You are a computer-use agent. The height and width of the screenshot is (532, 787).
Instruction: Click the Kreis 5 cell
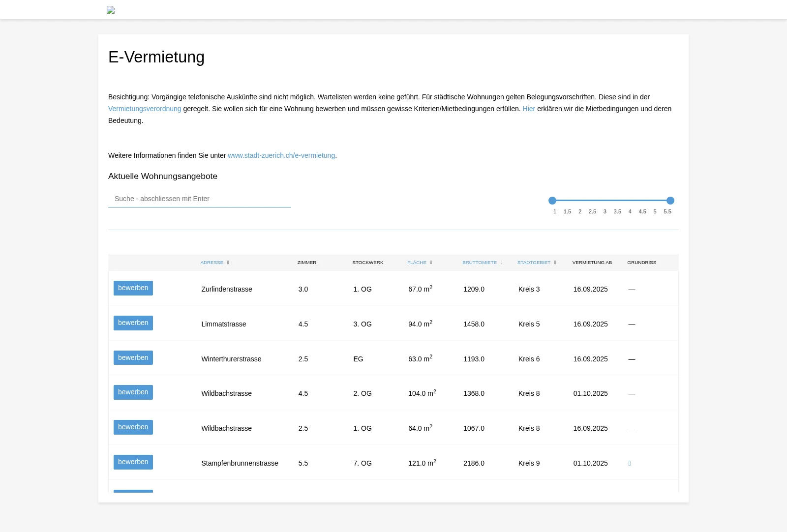point(529,324)
